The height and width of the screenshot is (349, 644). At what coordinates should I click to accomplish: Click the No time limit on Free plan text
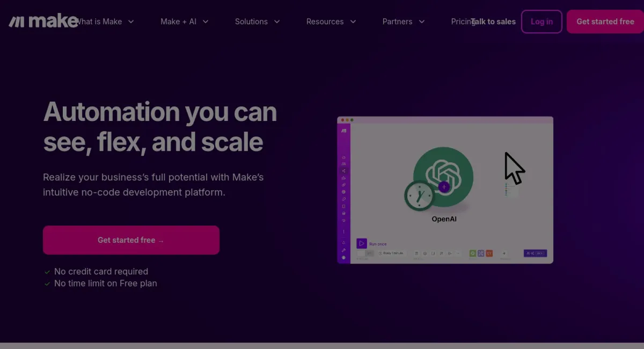[x=106, y=283]
